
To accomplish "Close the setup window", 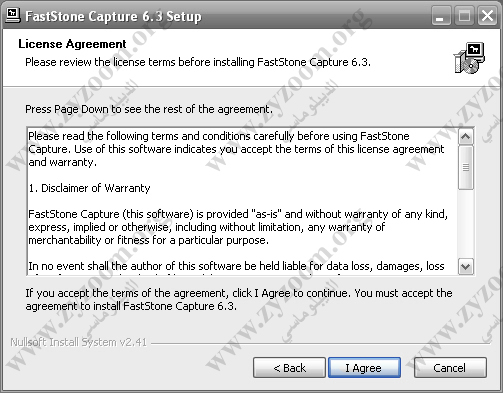I will 487,15.
